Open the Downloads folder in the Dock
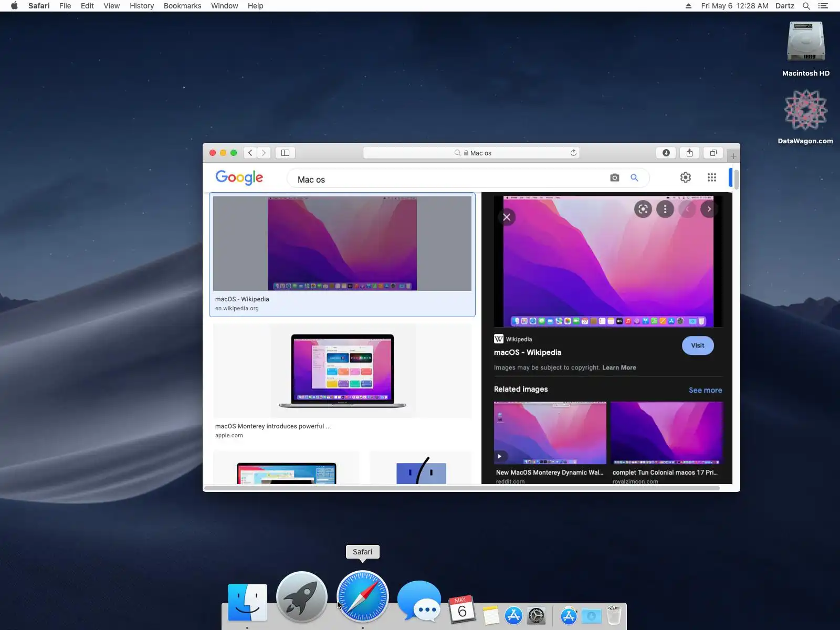Viewport: 840px width, 630px height. 591,615
